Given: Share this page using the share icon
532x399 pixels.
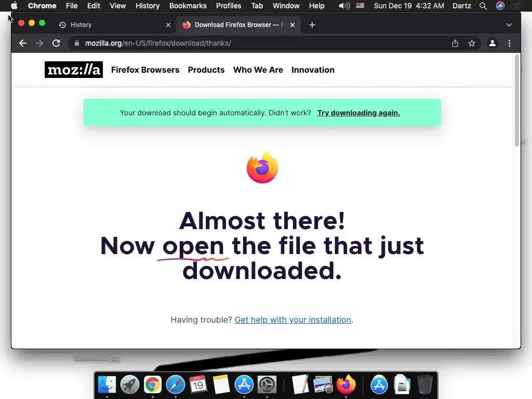Looking at the screenshot, I should (x=455, y=43).
